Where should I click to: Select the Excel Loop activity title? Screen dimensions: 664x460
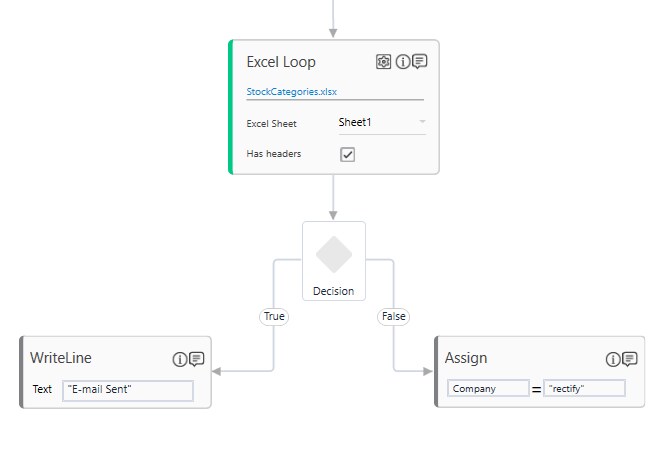coord(281,62)
